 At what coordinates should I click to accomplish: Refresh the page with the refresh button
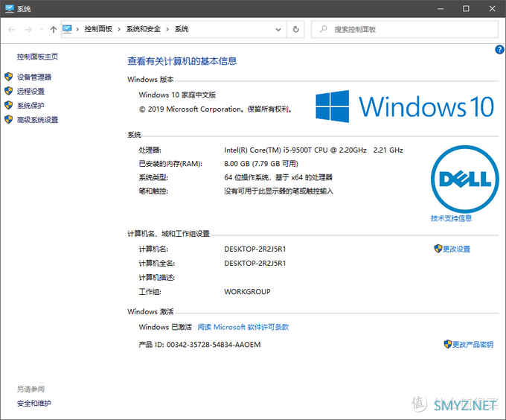pos(295,29)
